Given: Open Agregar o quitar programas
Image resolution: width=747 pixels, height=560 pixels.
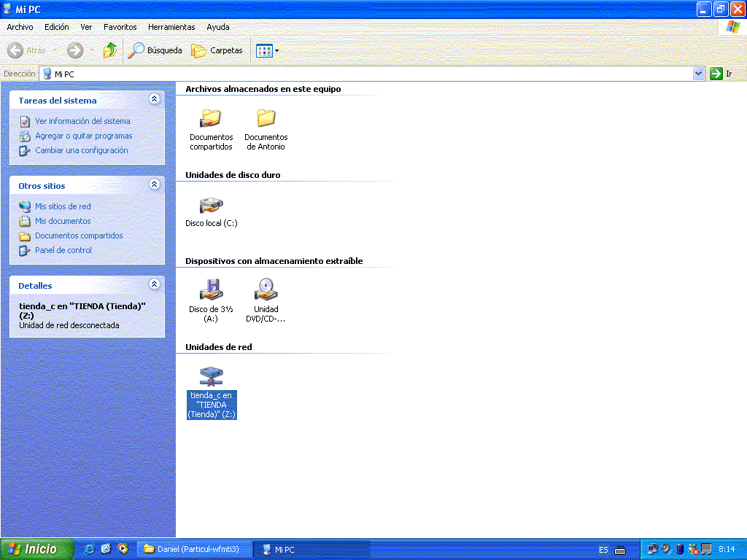Looking at the screenshot, I should tap(83, 136).
